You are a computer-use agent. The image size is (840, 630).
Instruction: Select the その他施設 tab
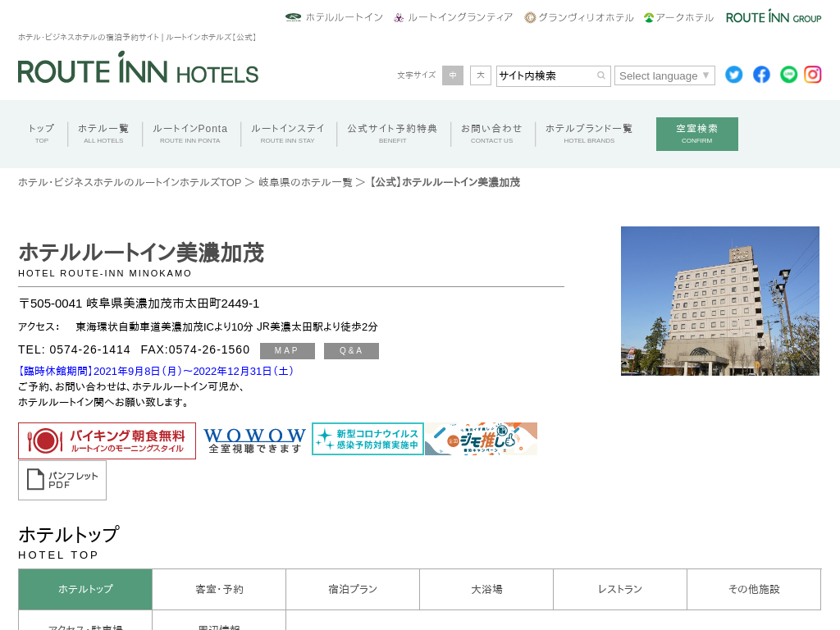755,589
